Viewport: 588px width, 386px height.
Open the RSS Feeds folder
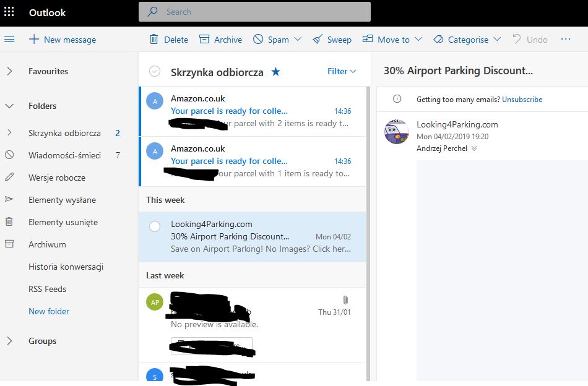[47, 289]
